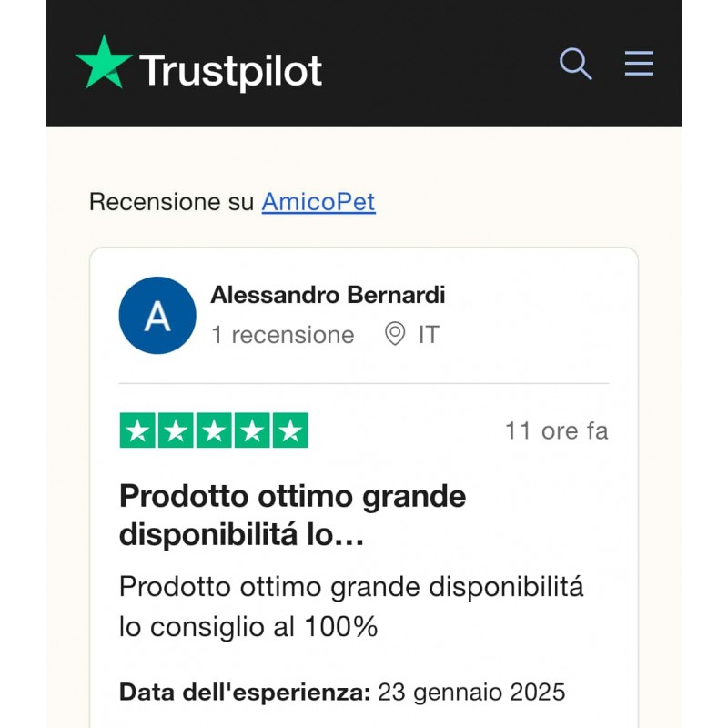728x728 pixels.
Task: Click the first green rating star
Action: coord(137,430)
